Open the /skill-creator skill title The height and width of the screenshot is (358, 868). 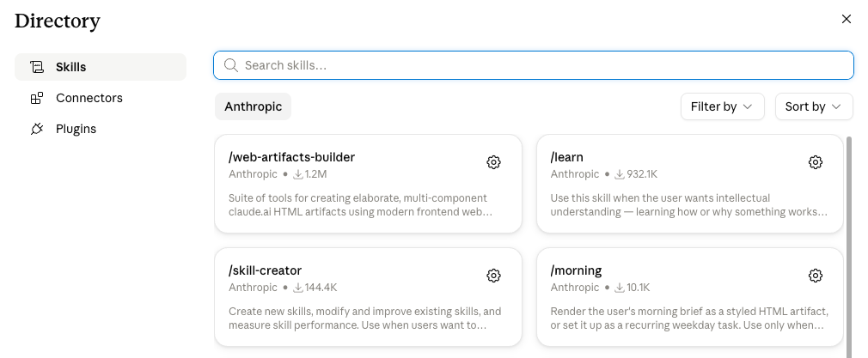[266, 270]
